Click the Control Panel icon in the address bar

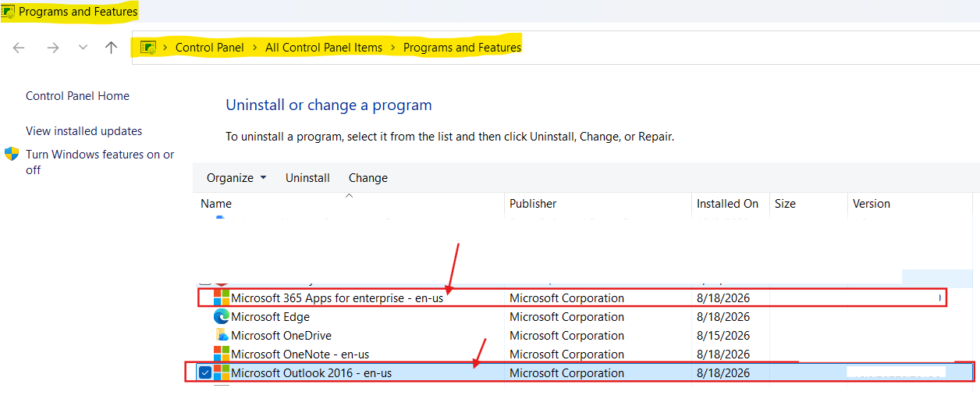click(148, 48)
